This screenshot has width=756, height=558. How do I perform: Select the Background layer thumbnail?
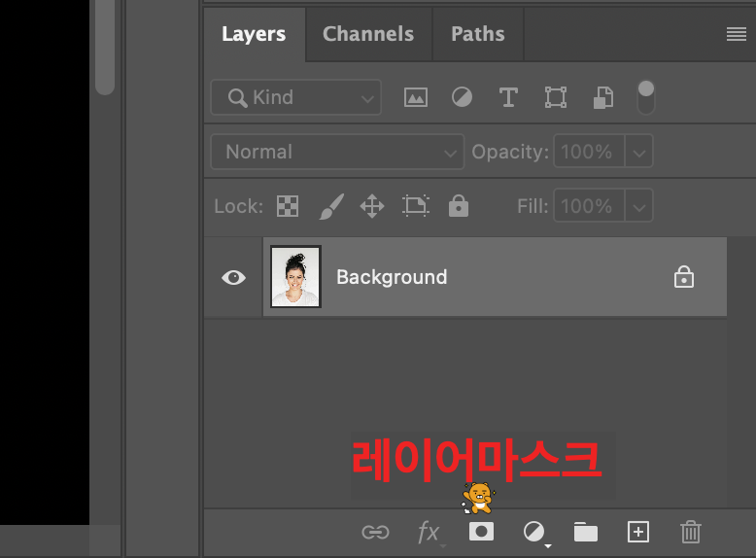point(295,276)
